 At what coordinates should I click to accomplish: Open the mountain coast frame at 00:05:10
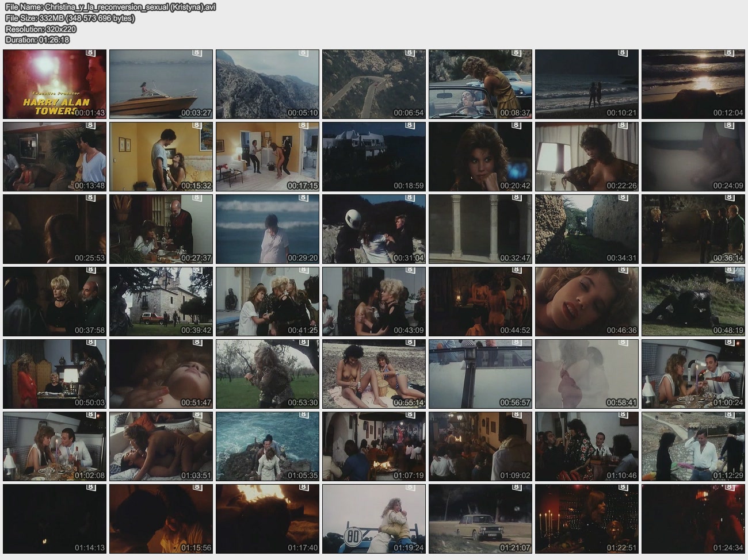tap(268, 84)
